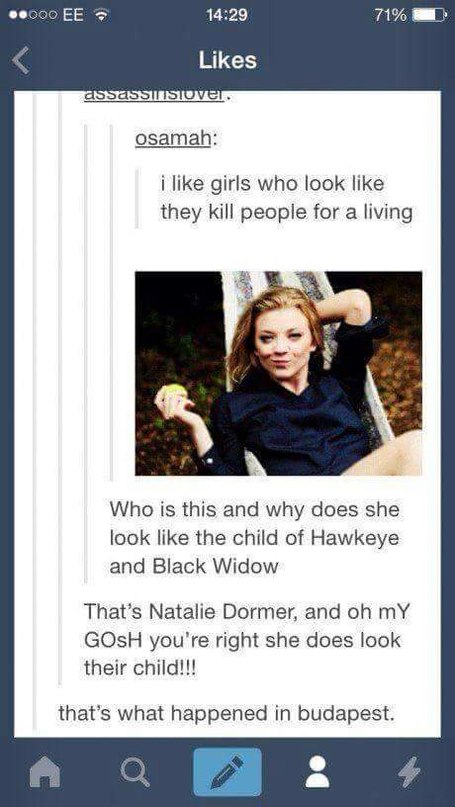Image resolution: width=455 pixels, height=807 pixels.
Task: Select the "happened in budapest" comment
Action: point(226,713)
